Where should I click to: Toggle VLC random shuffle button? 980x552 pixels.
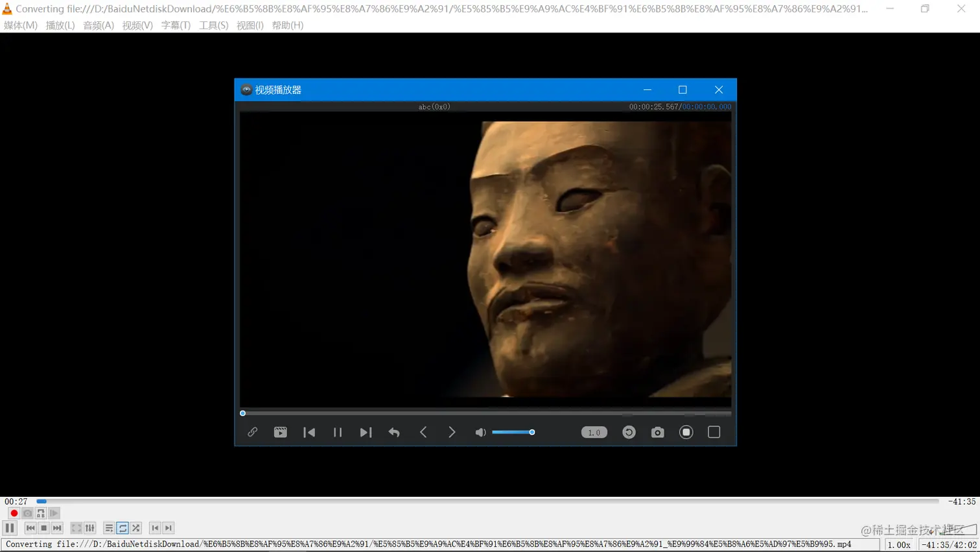pos(136,528)
